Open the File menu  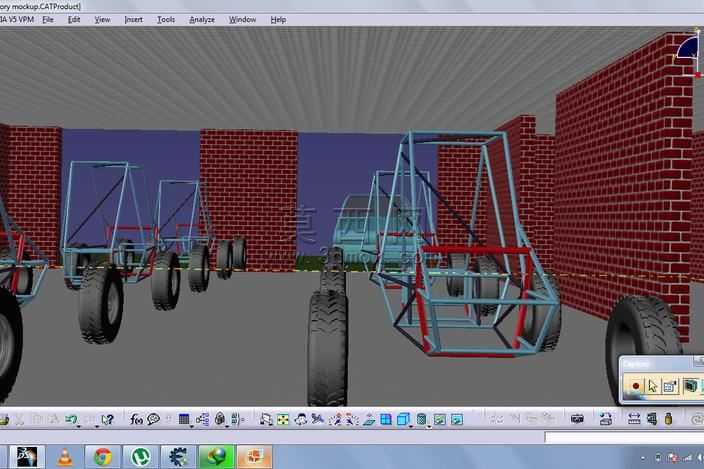click(x=48, y=20)
